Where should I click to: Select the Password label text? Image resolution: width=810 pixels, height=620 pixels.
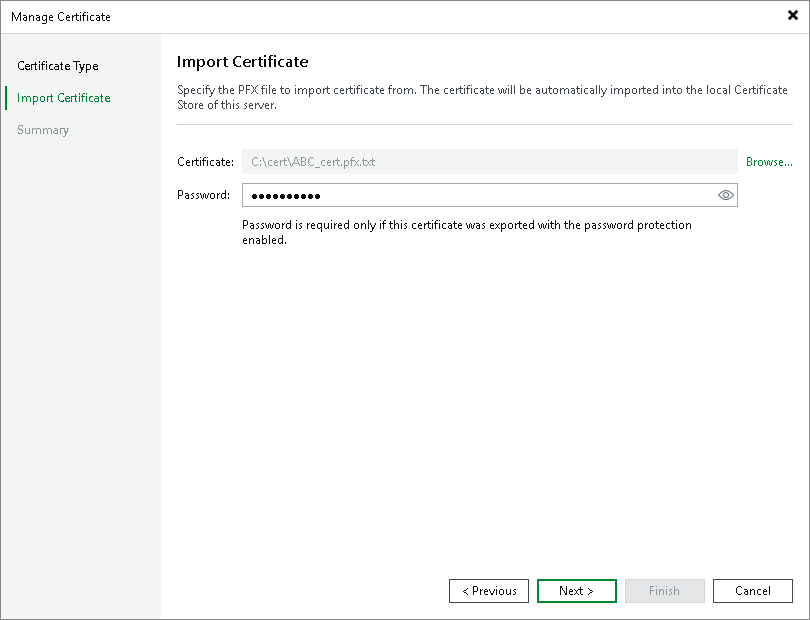203,195
